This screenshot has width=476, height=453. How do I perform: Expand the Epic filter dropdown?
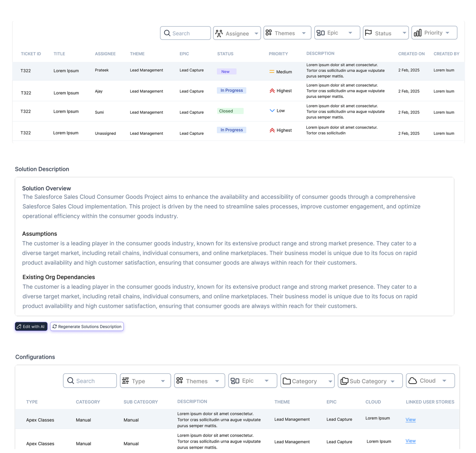point(350,32)
